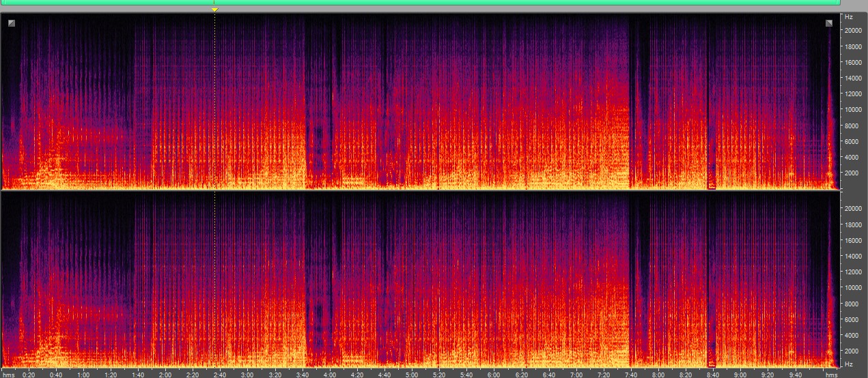Click 20000 on upper channel frequency scale
The image size is (868, 378).
coord(854,30)
